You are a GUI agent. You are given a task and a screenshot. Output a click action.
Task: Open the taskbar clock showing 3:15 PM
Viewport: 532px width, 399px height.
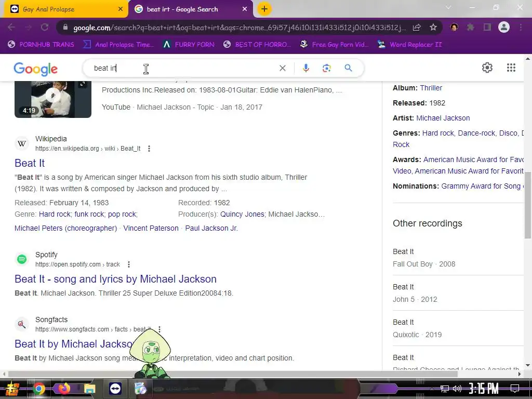(484, 389)
